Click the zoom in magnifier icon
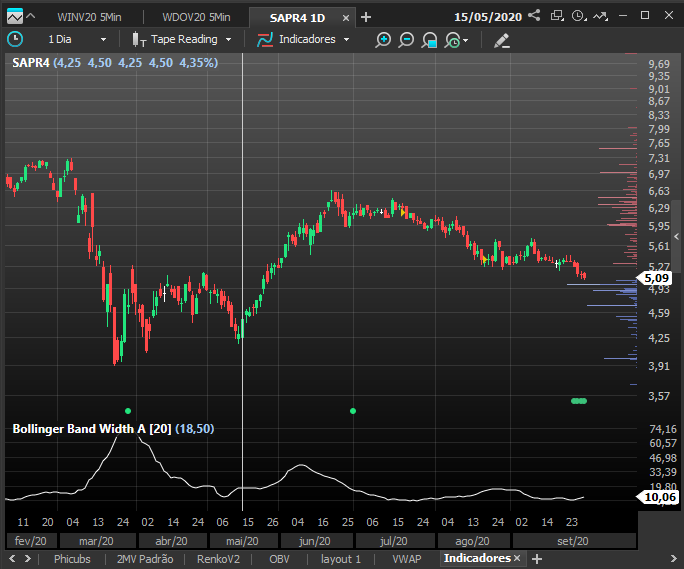Screen dimensions: 684x569 click(383, 40)
